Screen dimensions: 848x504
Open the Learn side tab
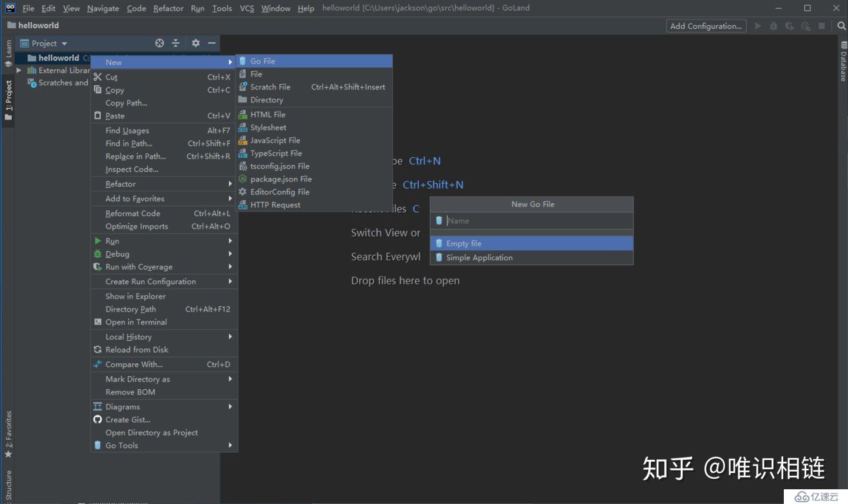click(x=8, y=53)
